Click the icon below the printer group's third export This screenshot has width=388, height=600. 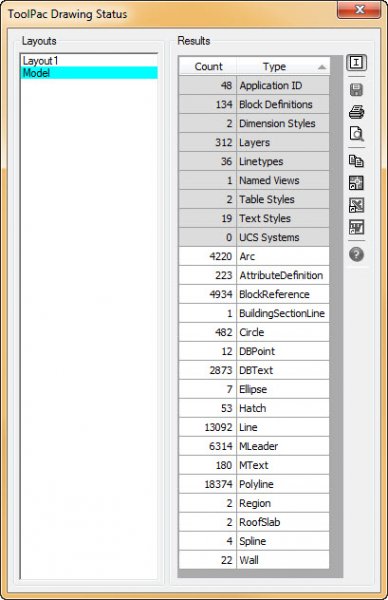(x=356, y=205)
